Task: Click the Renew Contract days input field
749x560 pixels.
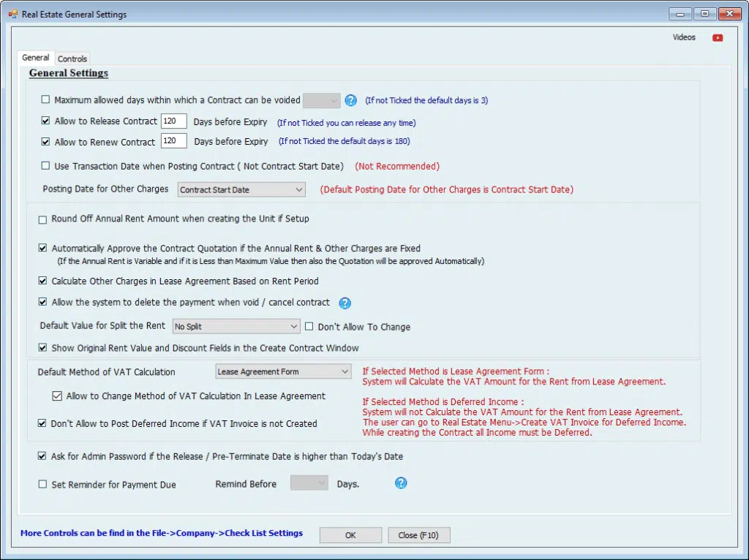Action: tap(173, 141)
